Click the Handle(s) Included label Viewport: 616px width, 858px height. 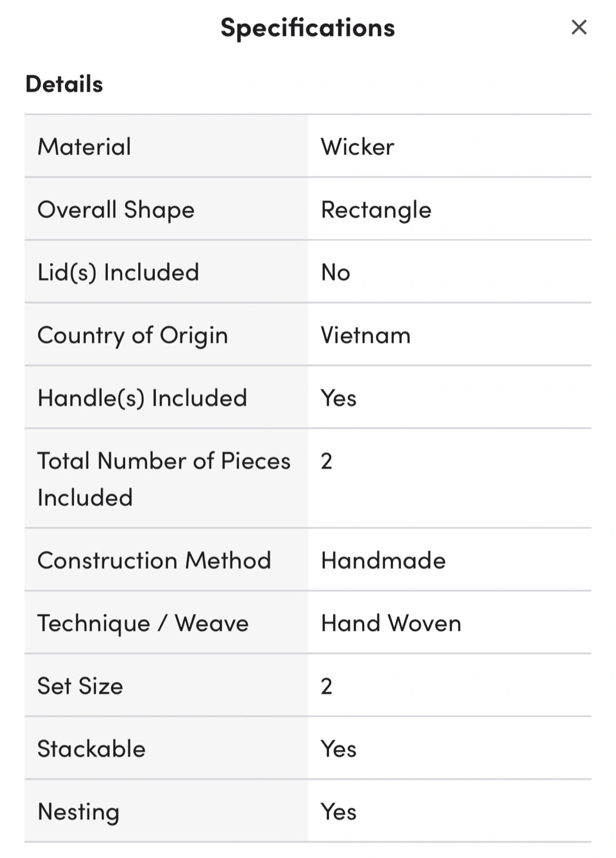pyautogui.click(x=142, y=398)
